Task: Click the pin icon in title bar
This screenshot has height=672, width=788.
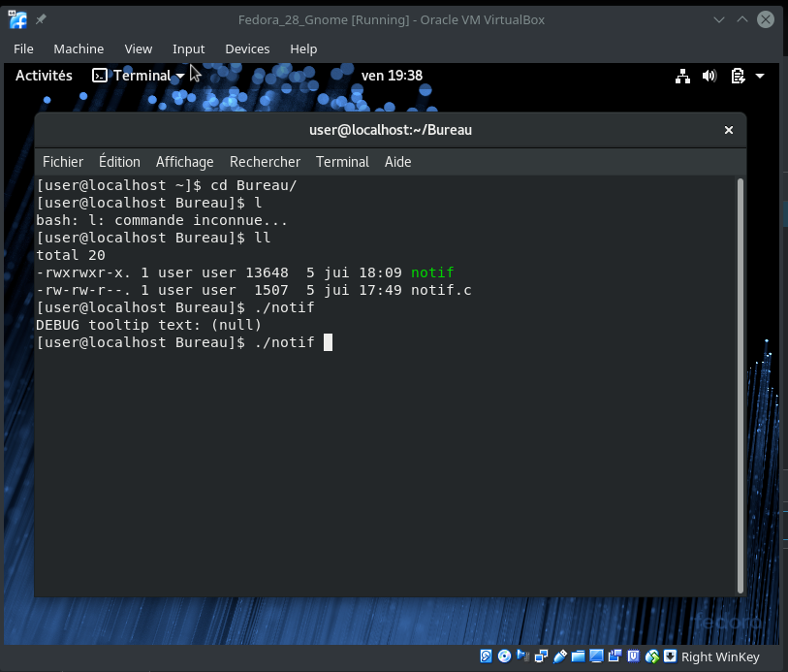Action: point(42,19)
